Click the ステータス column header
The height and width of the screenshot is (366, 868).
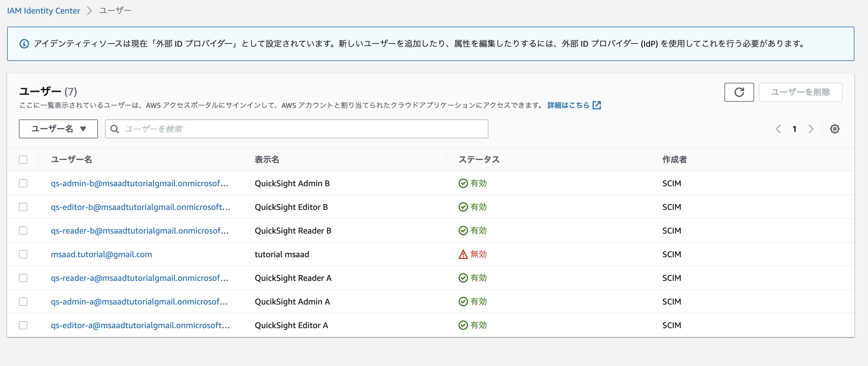pyautogui.click(x=479, y=160)
